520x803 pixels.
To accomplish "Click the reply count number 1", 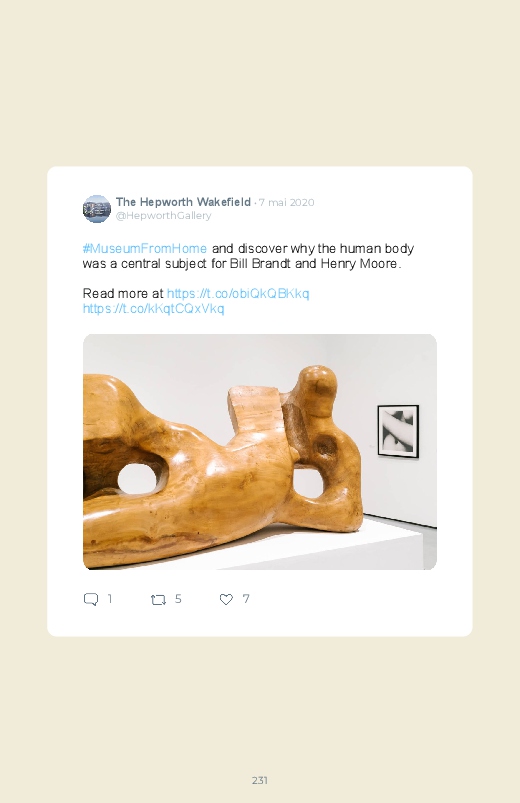I will [x=110, y=599].
